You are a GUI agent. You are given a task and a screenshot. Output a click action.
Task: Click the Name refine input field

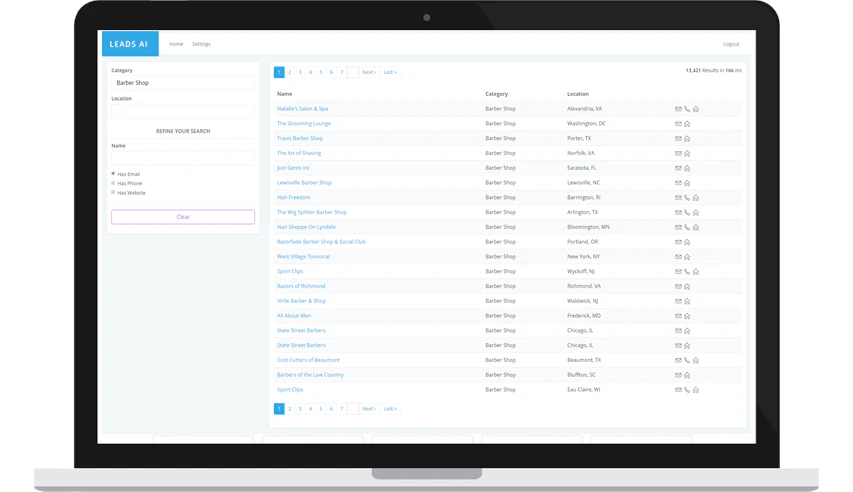[183, 158]
